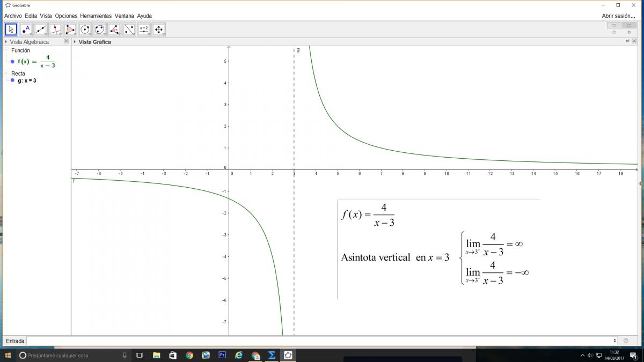Collapse the Función group in algebra view

[6, 50]
